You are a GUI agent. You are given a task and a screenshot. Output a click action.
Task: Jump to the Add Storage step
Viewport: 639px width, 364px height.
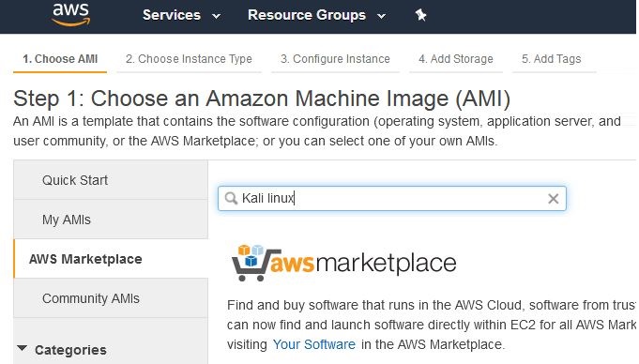[456, 59]
